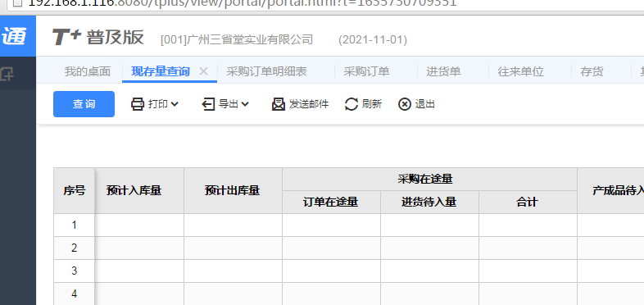
Task: Select row number 1
Action: coord(75,225)
